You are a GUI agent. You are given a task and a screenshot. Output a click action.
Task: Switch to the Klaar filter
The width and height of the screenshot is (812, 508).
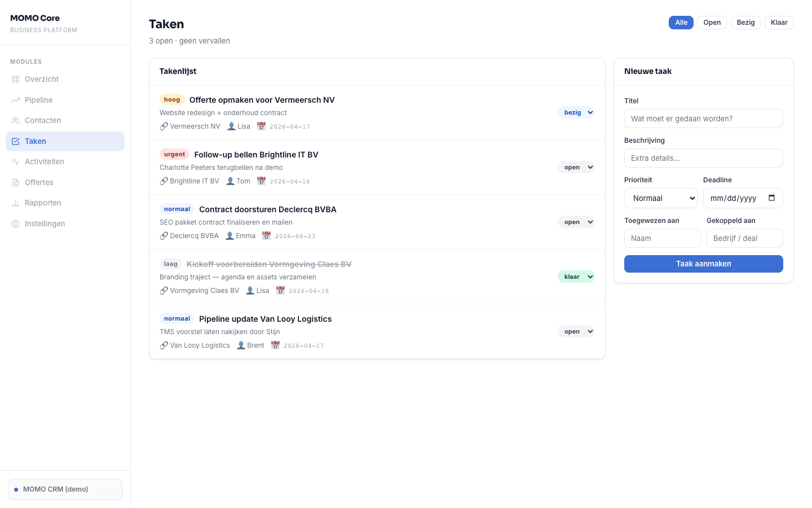coord(779,23)
